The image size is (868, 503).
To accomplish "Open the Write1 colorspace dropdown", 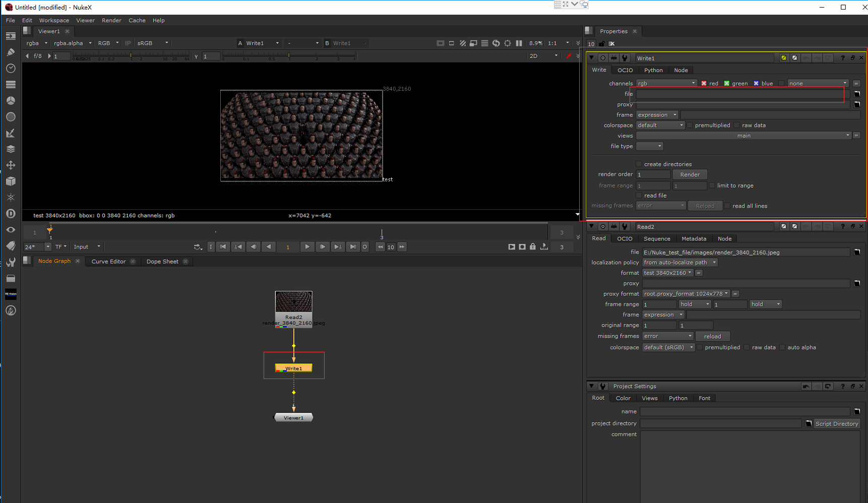I will pyautogui.click(x=660, y=125).
